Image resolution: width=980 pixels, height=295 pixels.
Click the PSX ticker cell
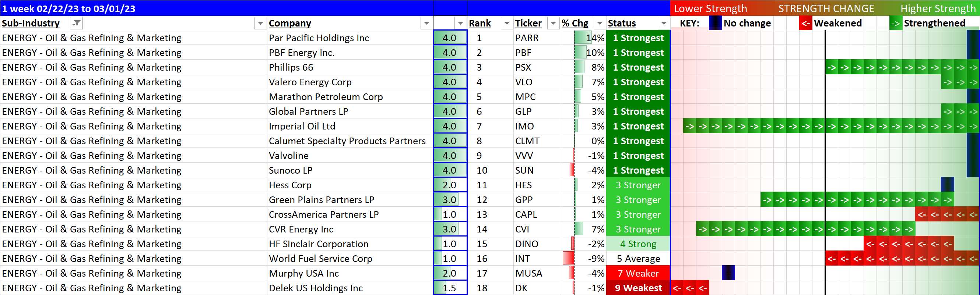(x=537, y=67)
